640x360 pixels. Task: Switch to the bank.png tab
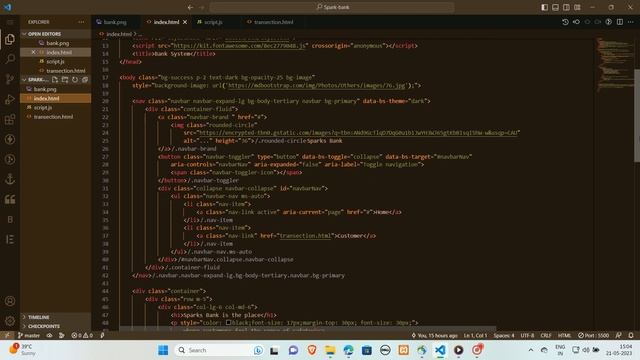pos(115,22)
